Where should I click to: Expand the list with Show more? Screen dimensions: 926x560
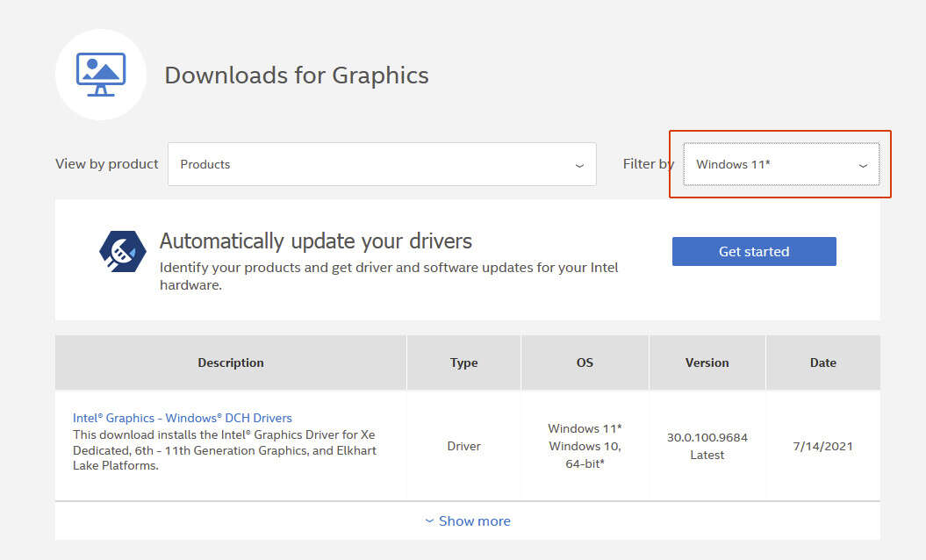[x=474, y=521]
